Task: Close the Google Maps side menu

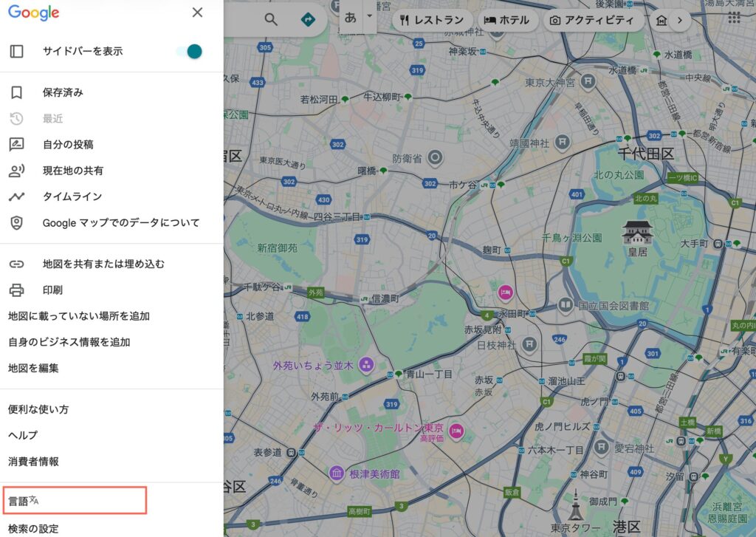Action: coord(197,13)
